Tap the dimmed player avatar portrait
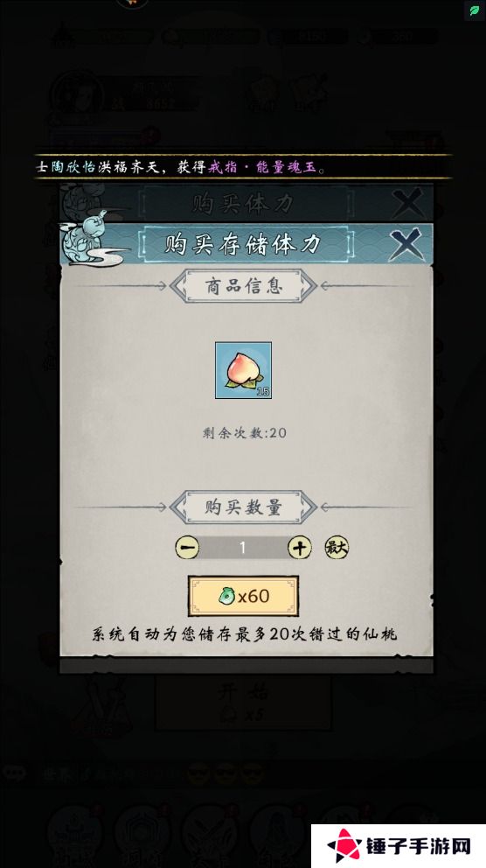 78,94
